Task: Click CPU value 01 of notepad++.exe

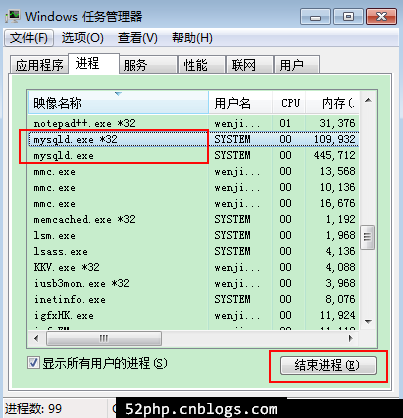Action: click(x=285, y=123)
